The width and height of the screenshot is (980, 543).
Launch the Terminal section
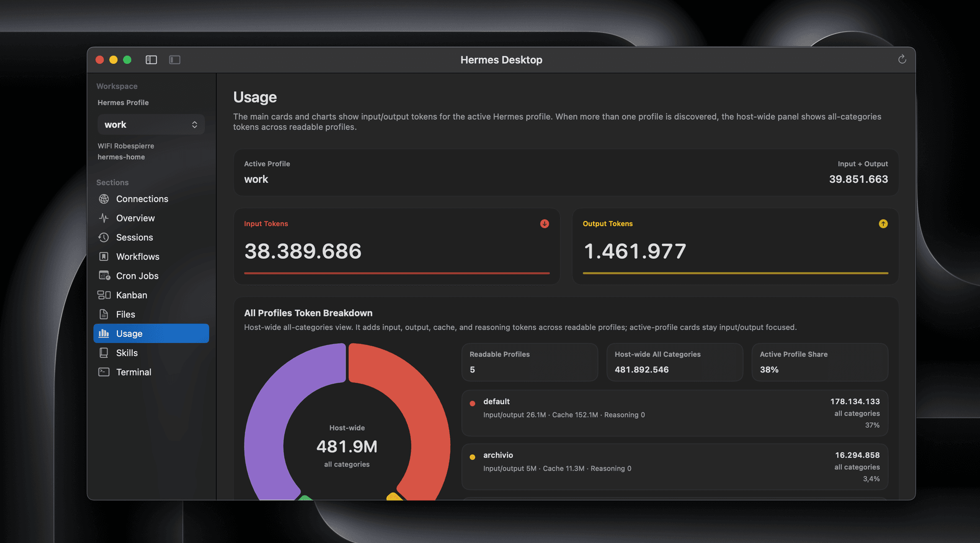click(x=151, y=372)
